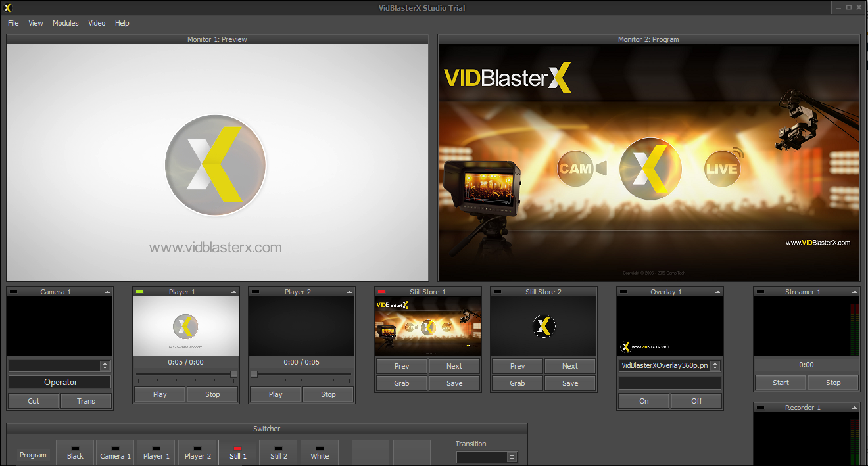Collapse the Camera 1 module with triangle
Image resolution: width=868 pixels, height=466 pixels.
tap(107, 292)
